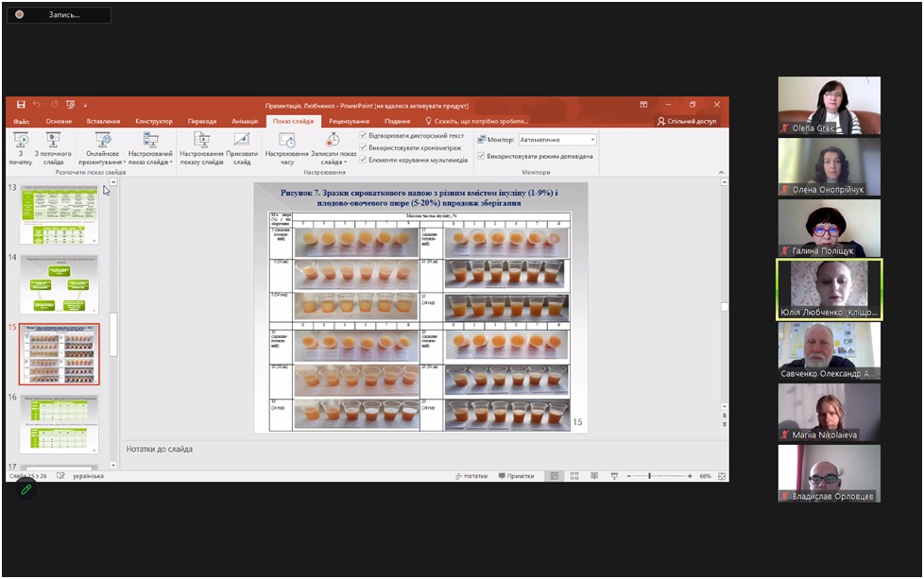Start slideshow with 'З початку' button
The height and width of the screenshot is (579, 924).
click(x=21, y=148)
